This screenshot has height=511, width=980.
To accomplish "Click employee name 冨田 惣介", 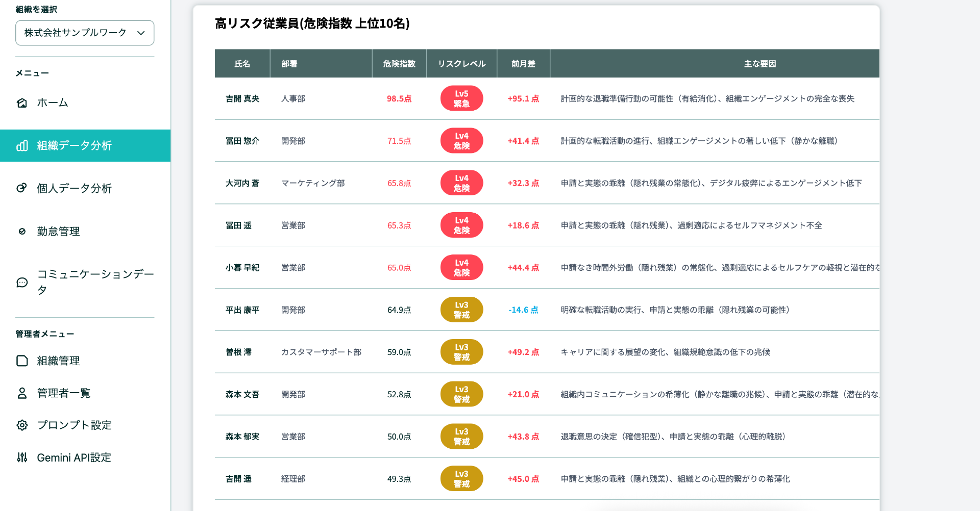I will tap(242, 141).
